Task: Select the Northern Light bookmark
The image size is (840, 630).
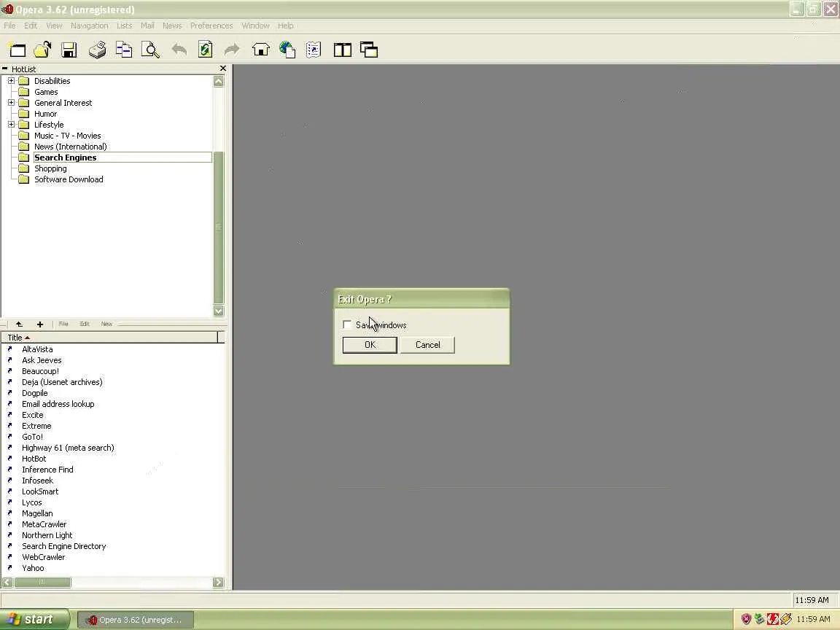Action: pyautogui.click(x=47, y=535)
